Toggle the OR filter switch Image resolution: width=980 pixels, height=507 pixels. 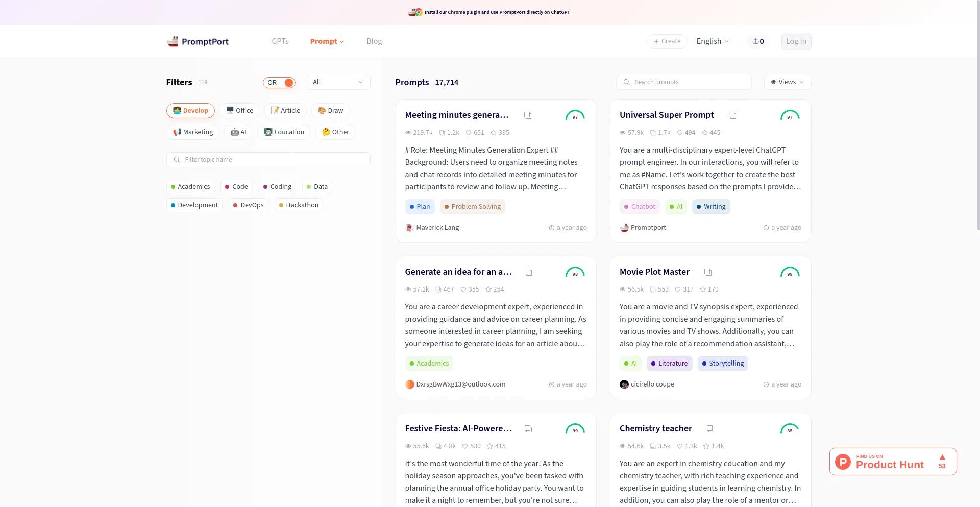coord(279,82)
